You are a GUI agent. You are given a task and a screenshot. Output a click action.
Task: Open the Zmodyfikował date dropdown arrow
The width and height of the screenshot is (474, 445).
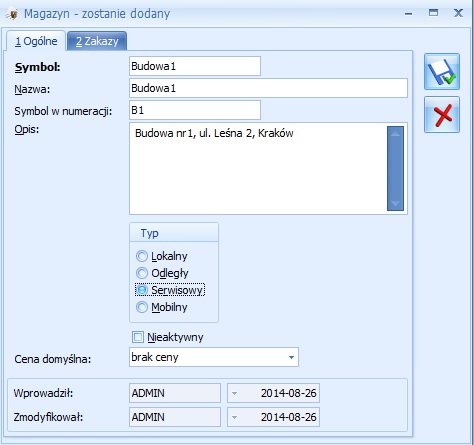tap(234, 417)
